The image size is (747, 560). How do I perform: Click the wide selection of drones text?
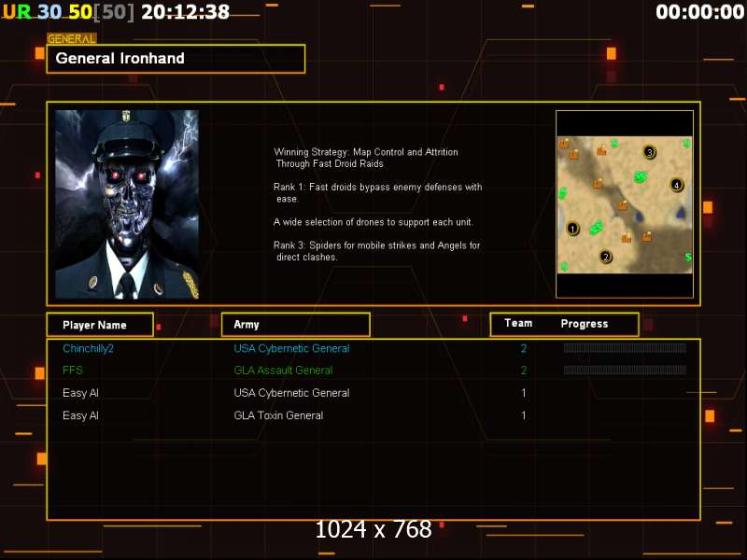click(373, 222)
